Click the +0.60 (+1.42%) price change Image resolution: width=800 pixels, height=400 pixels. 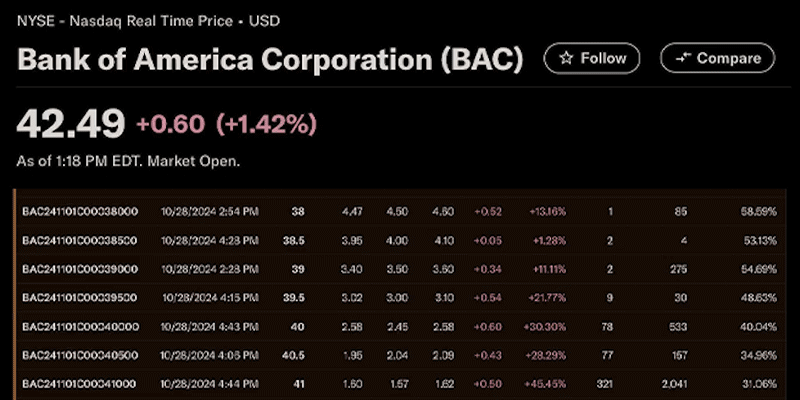pos(226,124)
